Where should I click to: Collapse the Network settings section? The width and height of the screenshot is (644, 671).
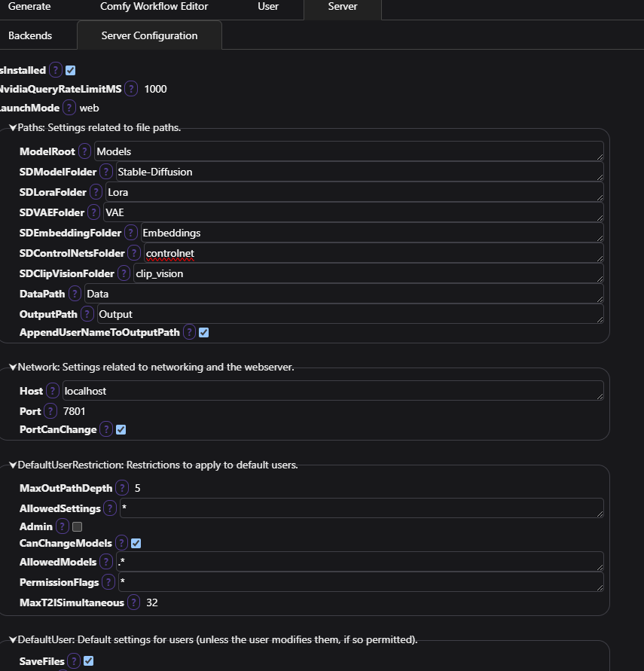pos(13,368)
